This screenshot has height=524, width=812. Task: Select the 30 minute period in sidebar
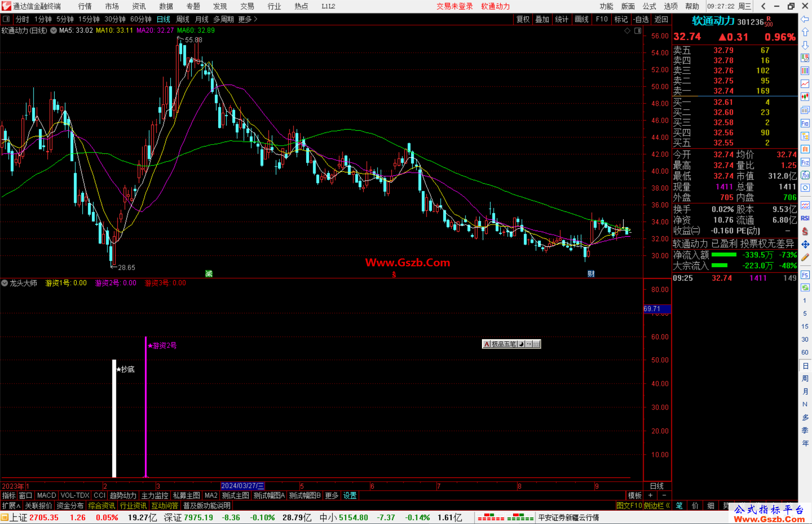click(805, 340)
